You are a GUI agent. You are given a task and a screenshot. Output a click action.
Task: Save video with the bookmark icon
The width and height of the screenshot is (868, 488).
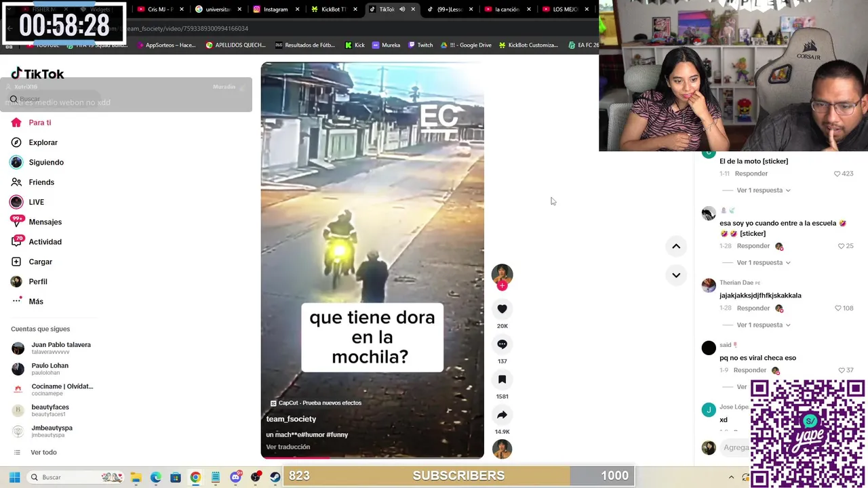click(502, 380)
